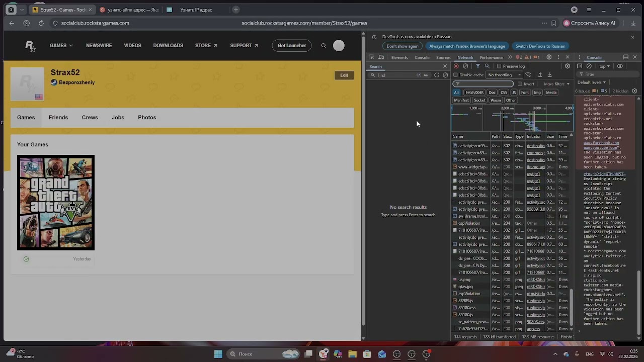The width and height of the screenshot is (644, 362).
Task: Toggle the Media request filter
Action: pos(551,93)
